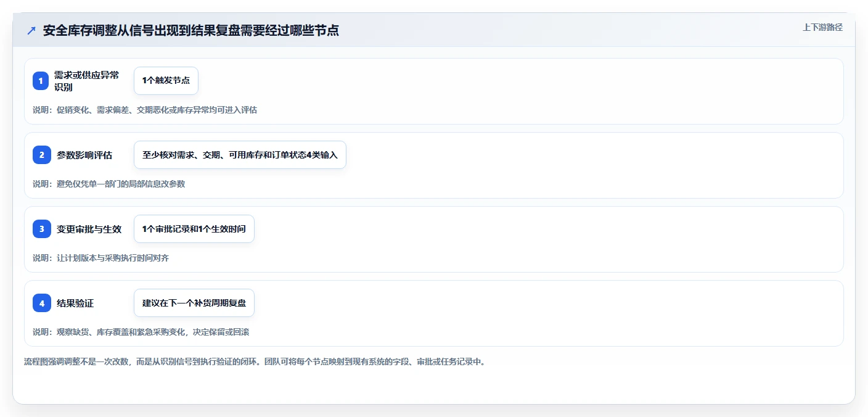Click the step 4 number badge
Image resolution: width=868 pixels, height=417 pixels.
[41, 303]
